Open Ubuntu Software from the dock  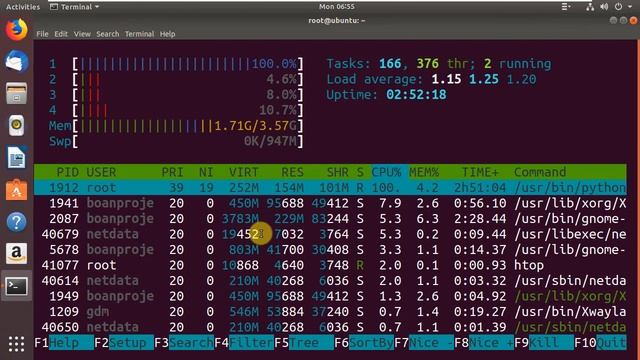(x=16, y=190)
